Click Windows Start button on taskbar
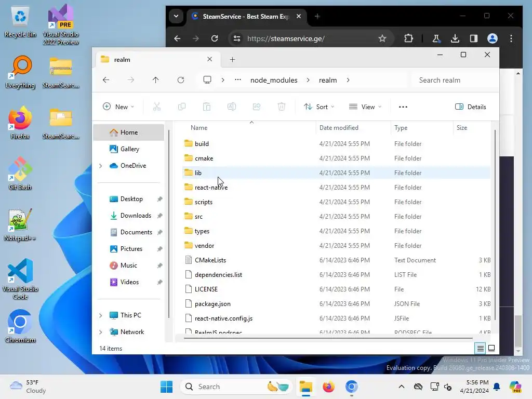This screenshot has width=532, height=399. pos(166,387)
